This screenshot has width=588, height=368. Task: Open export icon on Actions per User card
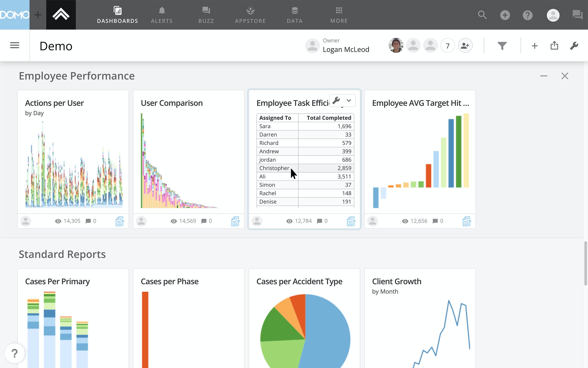pyautogui.click(x=119, y=221)
